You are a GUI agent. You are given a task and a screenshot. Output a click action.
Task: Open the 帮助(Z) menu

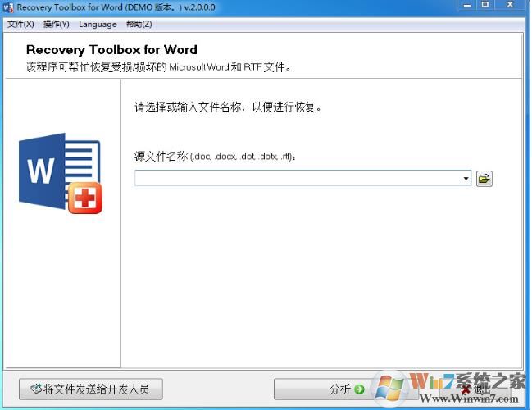[x=139, y=24]
